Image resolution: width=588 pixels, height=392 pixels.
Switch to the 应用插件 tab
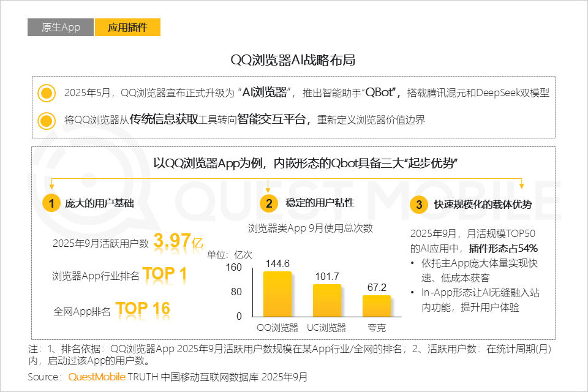127,28
